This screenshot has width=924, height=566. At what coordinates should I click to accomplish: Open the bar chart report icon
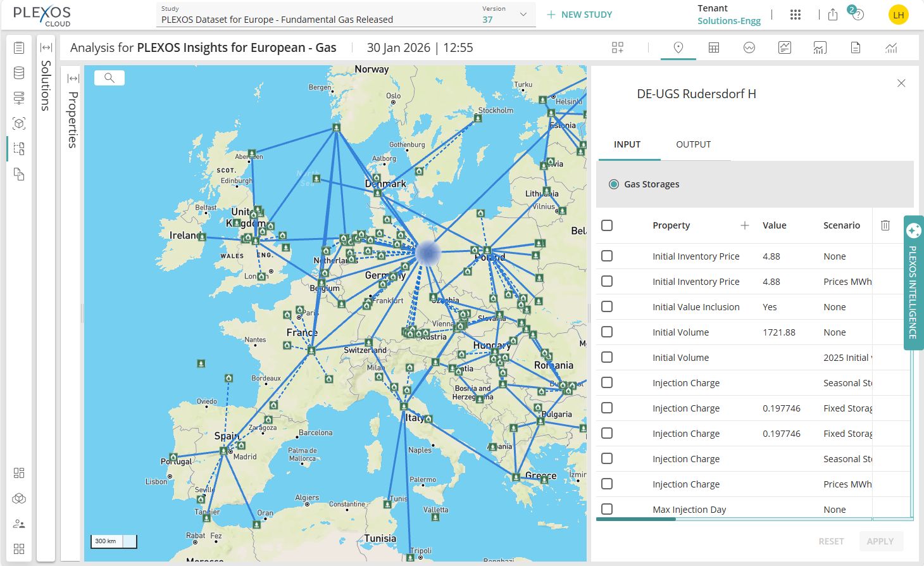point(820,47)
